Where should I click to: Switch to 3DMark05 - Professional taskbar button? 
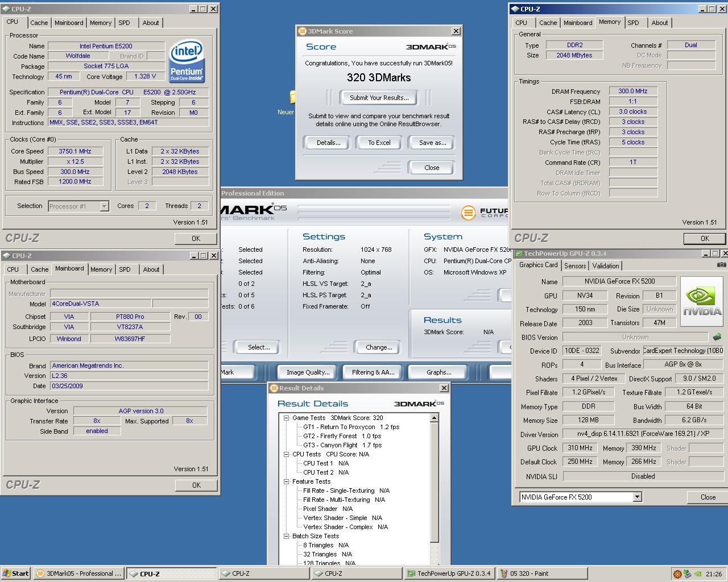78,573
